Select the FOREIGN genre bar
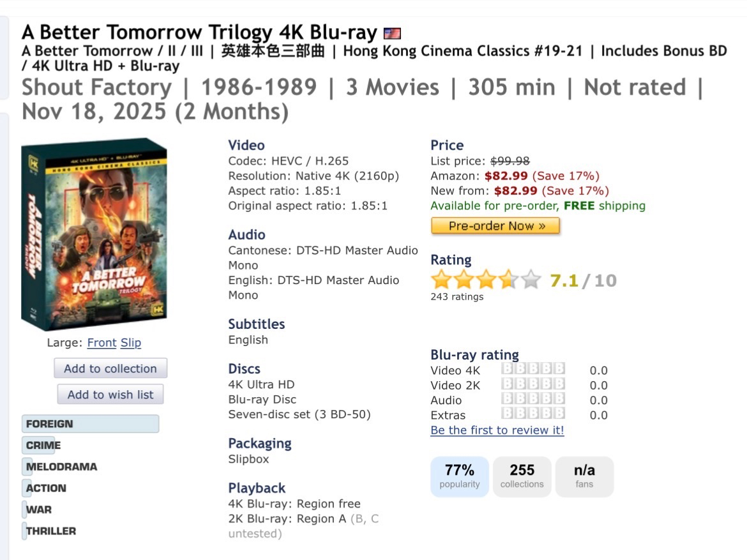Screen dimensions: 747x560 pyautogui.click(x=91, y=424)
